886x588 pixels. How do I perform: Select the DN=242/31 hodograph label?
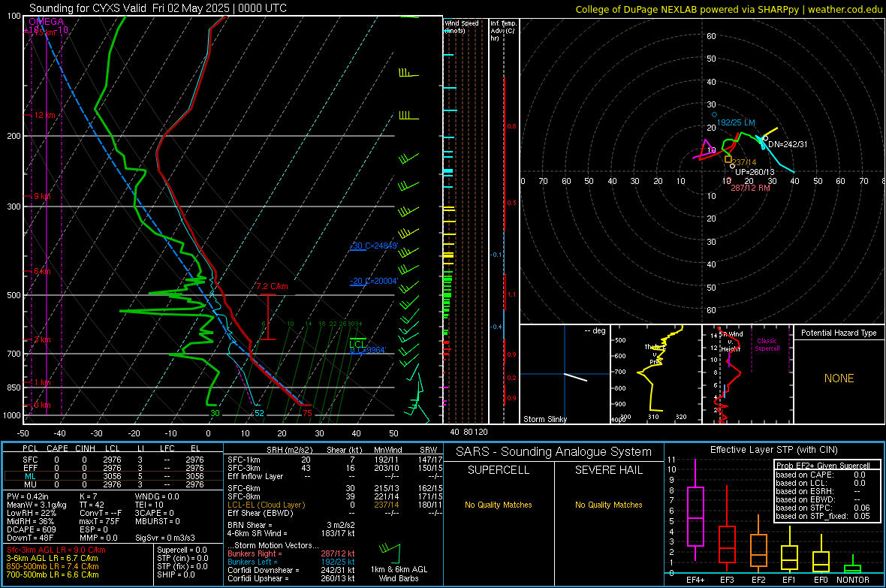(788, 144)
